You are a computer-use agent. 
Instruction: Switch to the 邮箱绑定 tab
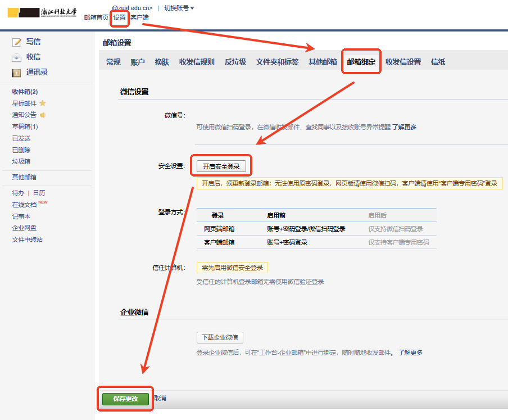361,62
